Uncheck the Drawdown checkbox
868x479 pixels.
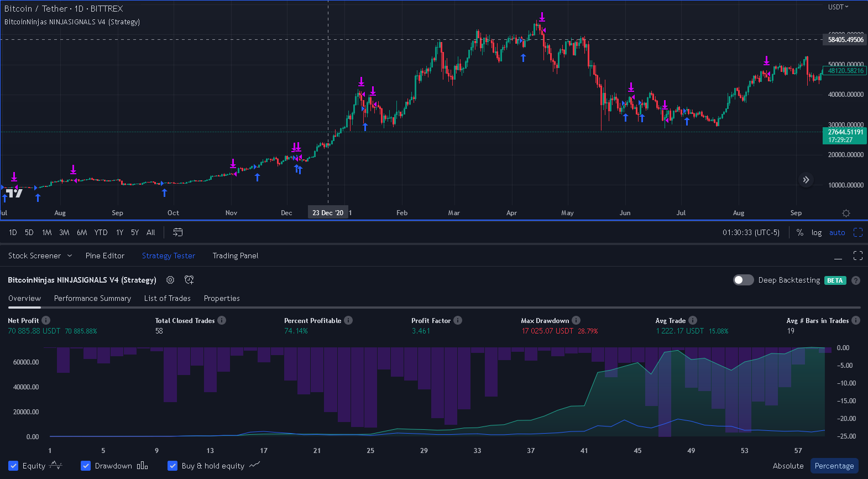tap(86, 466)
